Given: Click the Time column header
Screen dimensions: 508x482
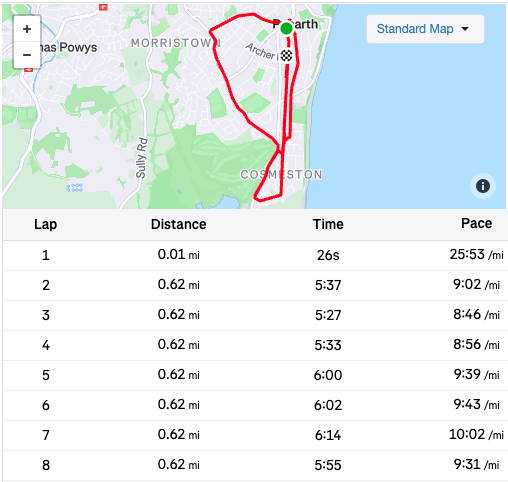Looking at the screenshot, I should (x=328, y=224).
